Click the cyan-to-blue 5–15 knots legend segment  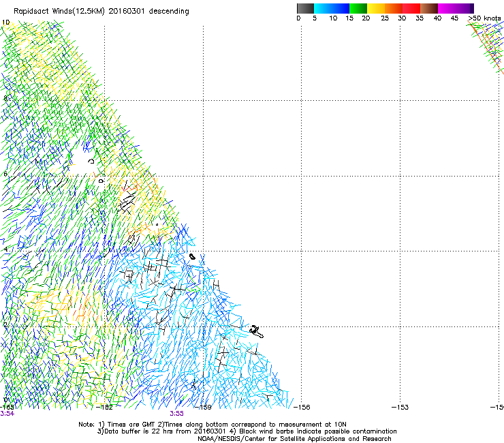(x=332, y=8)
